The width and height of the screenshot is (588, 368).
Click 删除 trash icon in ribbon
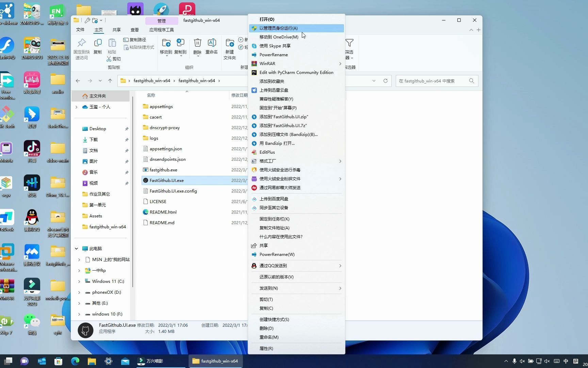(197, 46)
